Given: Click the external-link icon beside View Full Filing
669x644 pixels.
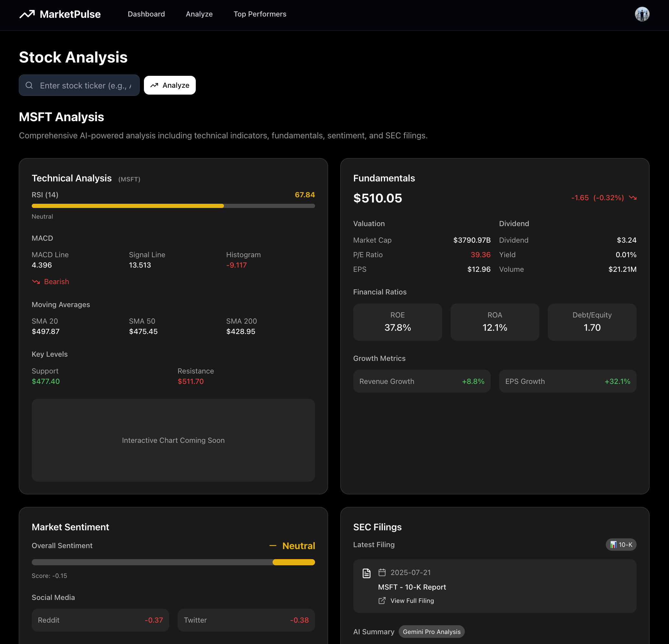Looking at the screenshot, I should pos(382,600).
